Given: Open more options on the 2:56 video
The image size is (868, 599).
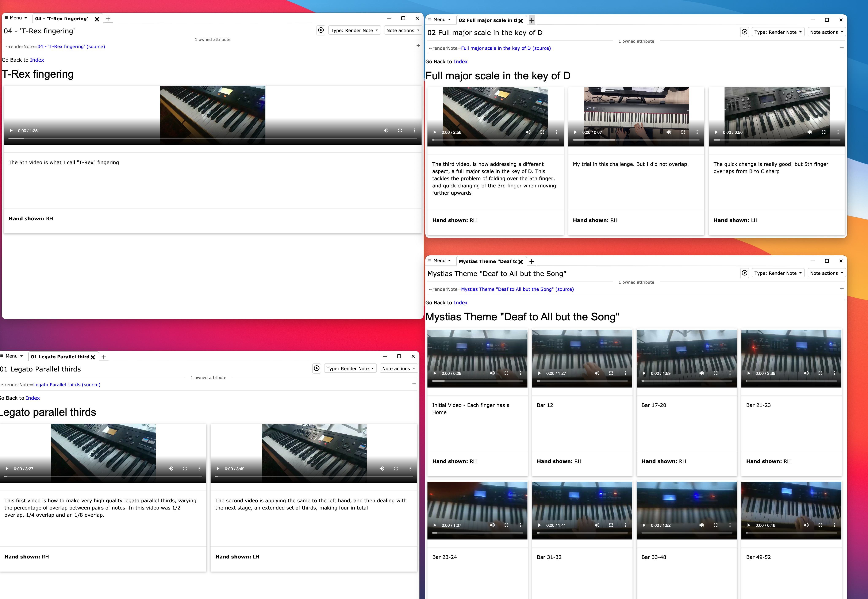Looking at the screenshot, I should click(x=556, y=132).
